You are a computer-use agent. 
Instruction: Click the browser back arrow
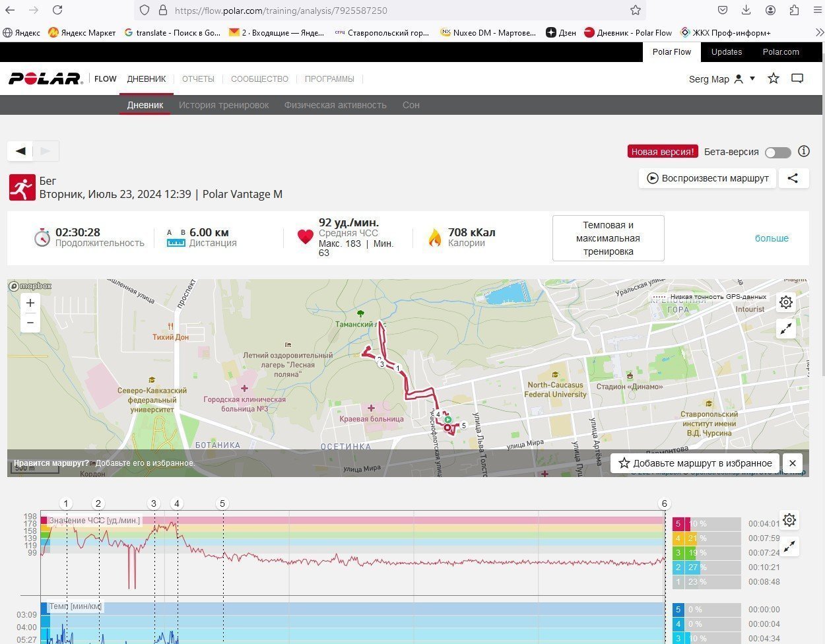point(10,10)
